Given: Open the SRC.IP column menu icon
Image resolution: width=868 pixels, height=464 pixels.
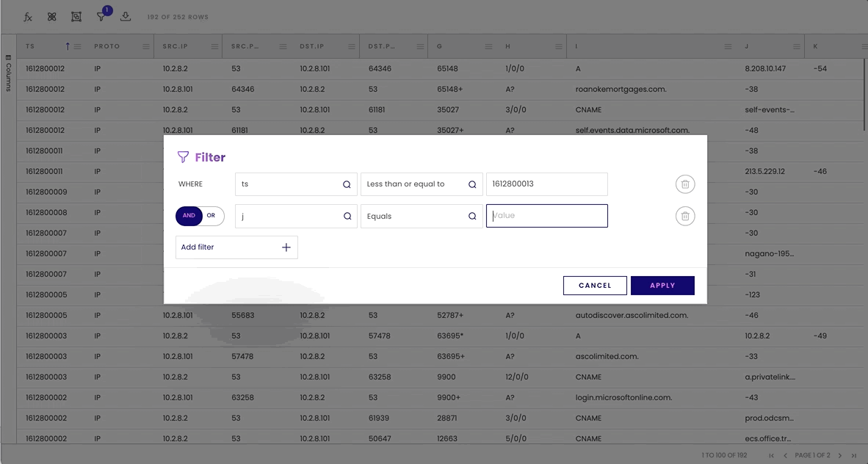Looking at the screenshot, I should 214,46.
